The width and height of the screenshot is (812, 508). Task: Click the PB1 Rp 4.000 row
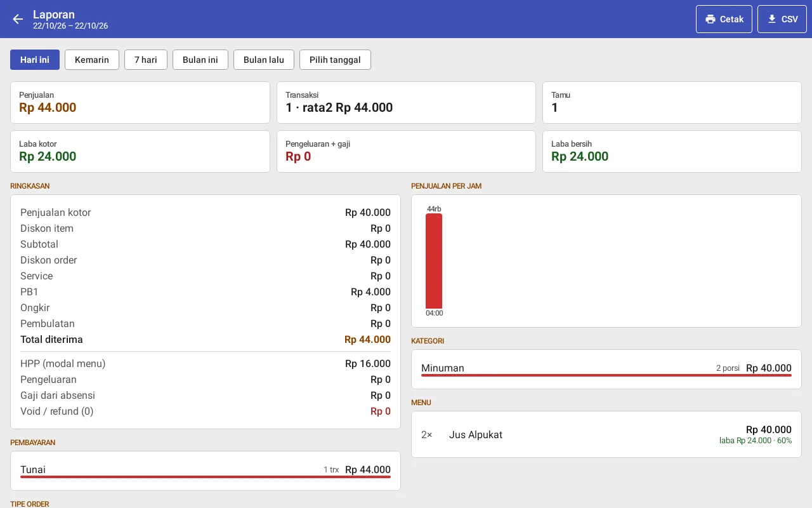pyautogui.click(x=206, y=292)
